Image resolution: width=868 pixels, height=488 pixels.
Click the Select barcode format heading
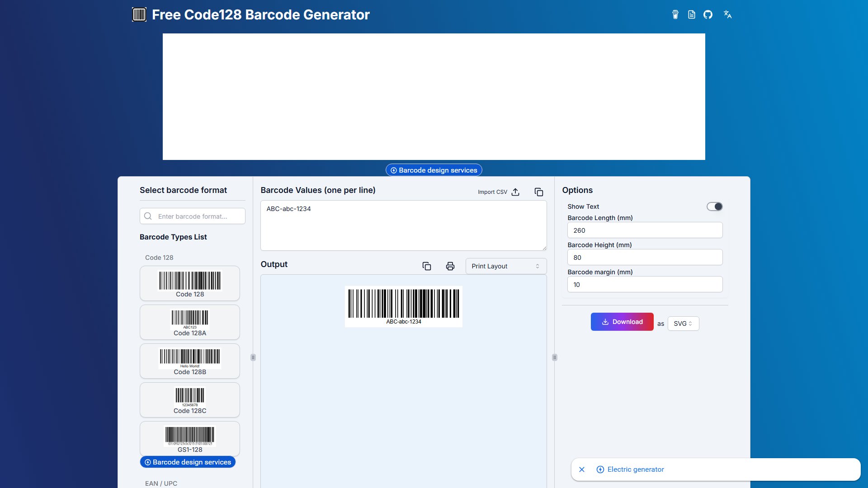point(183,190)
